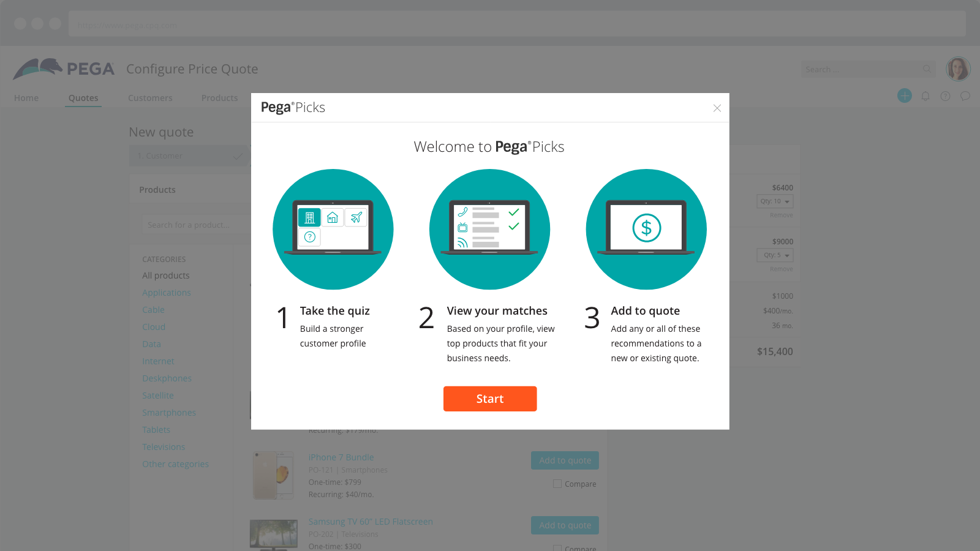
Task: Click the search magnifier icon
Action: (927, 69)
